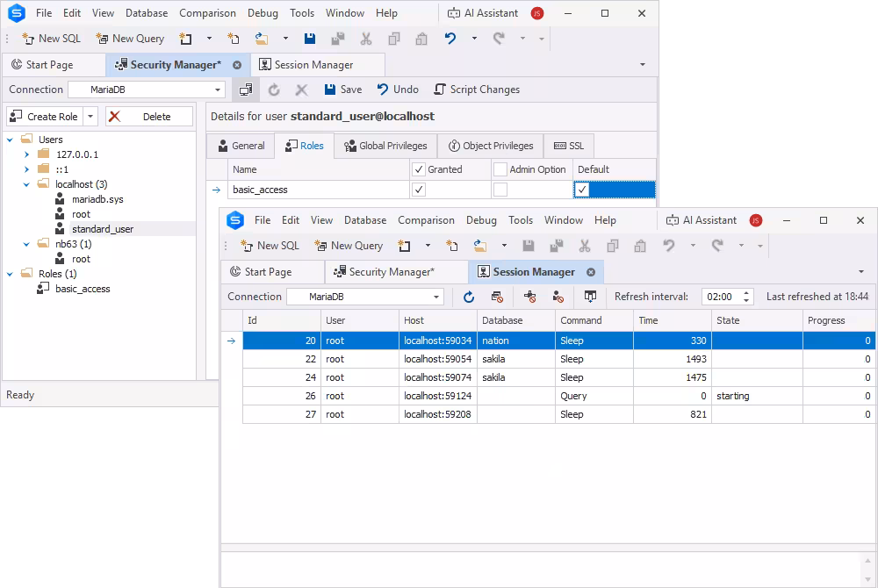
Task: Open the AI Assistant in the back window
Action: 483,13
